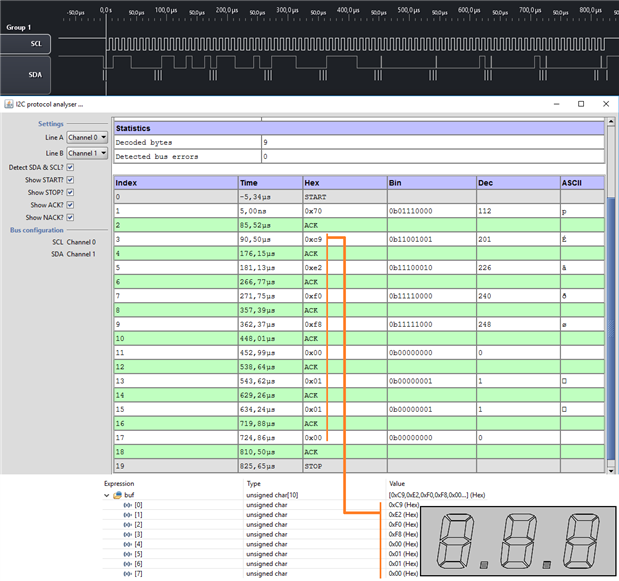Collapse the buf expression tree node
The image size is (619, 581).
coord(108,494)
